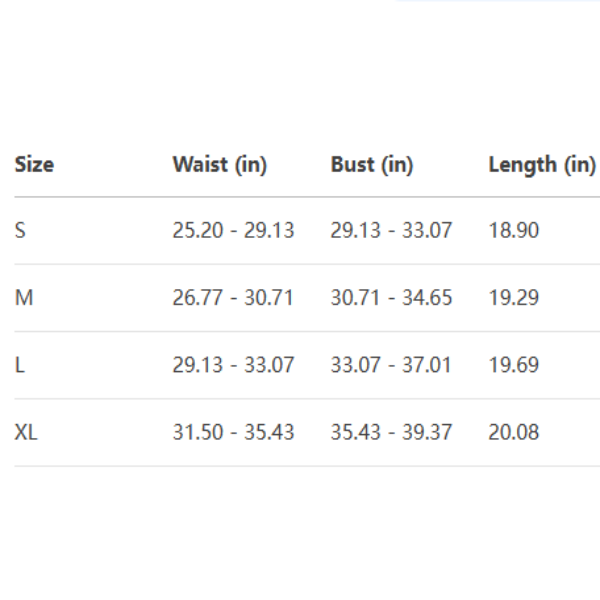Select the L size cell
Screen dimensions: 600x600
coord(20,365)
